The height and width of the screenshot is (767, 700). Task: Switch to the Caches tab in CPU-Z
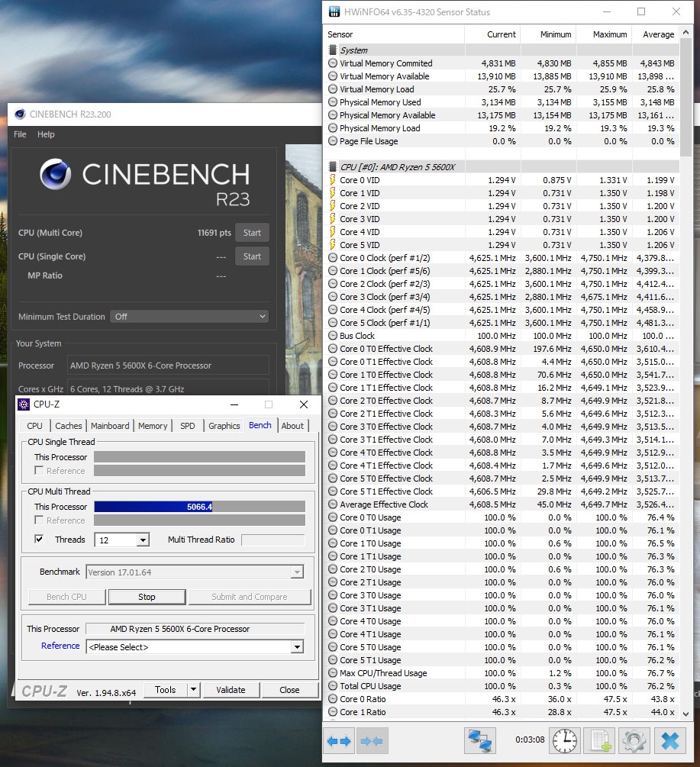pos(69,426)
